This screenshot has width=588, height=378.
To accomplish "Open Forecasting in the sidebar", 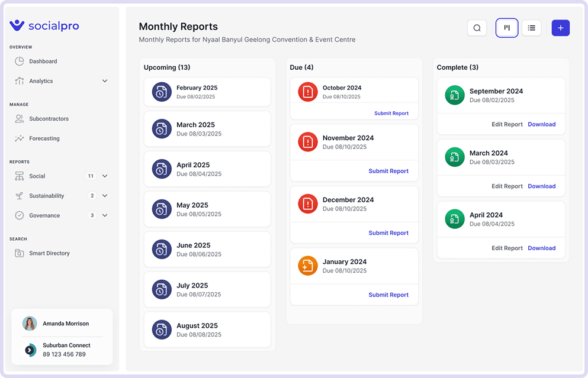I will [x=44, y=138].
